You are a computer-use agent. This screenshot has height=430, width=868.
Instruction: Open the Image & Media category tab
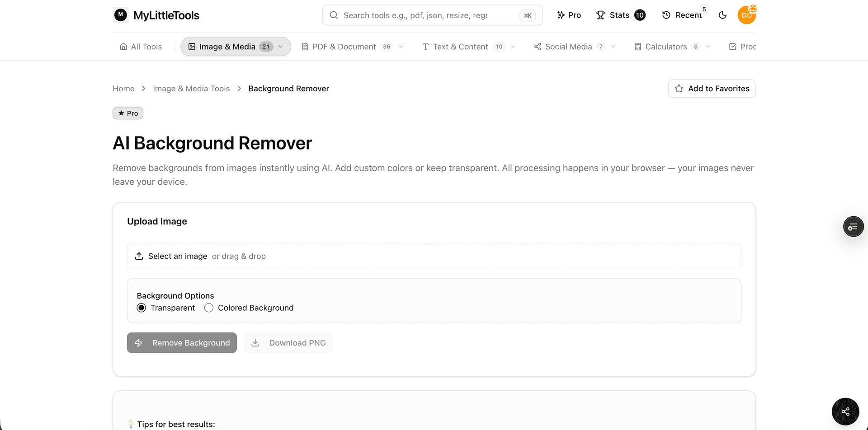pos(236,47)
